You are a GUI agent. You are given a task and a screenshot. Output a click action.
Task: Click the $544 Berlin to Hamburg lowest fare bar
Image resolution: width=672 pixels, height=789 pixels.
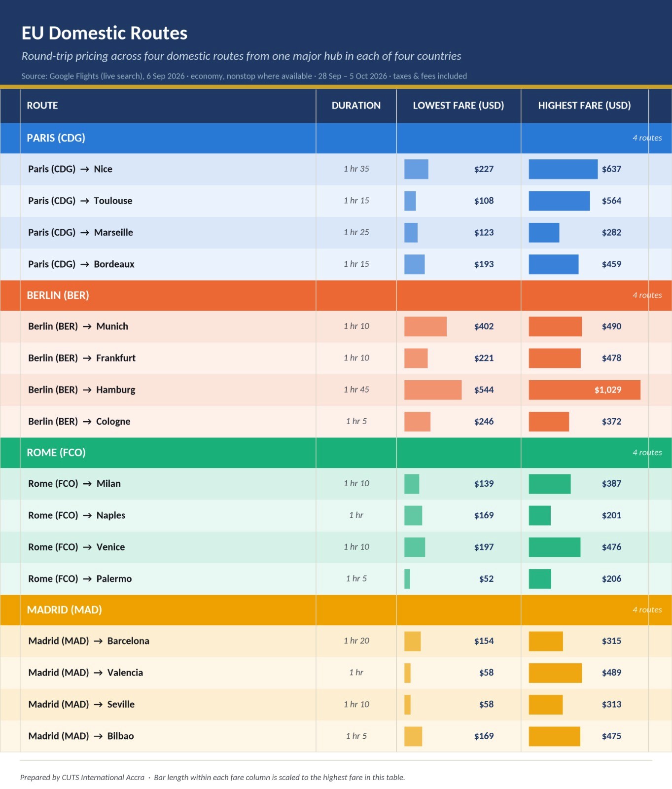point(433,390)
